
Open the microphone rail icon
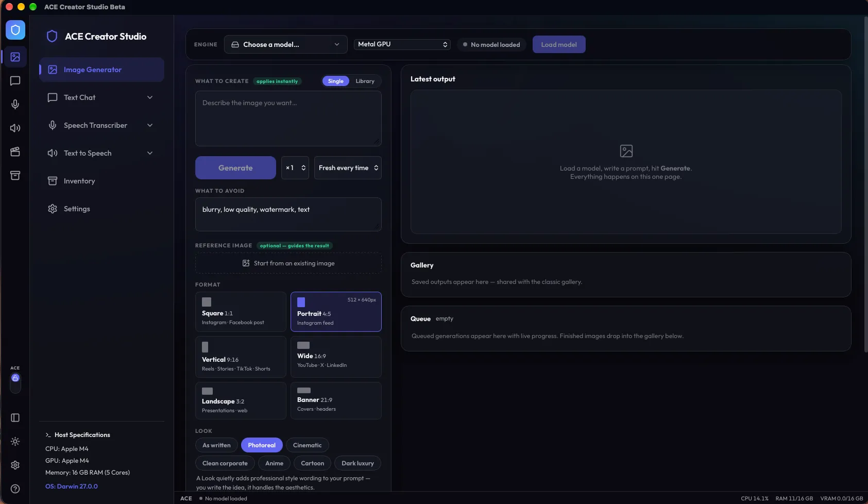coord(15,105)
